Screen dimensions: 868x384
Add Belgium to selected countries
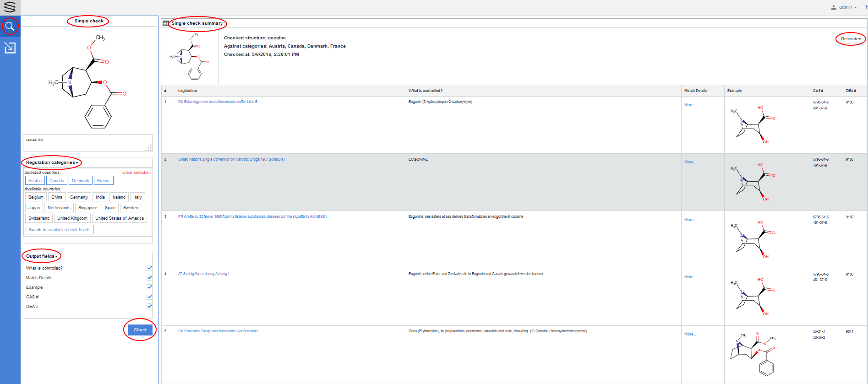click(x=36, y=197)
